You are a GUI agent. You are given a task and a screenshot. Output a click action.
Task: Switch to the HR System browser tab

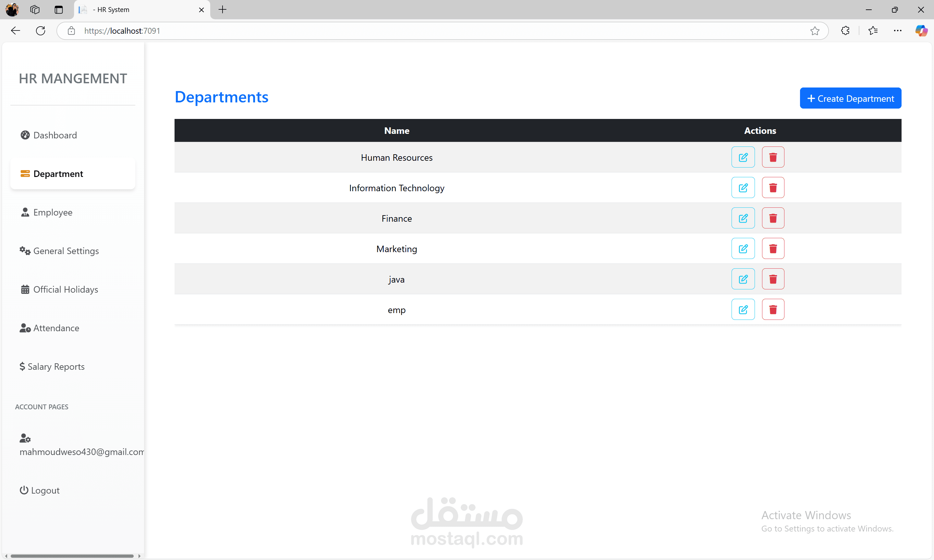(x=113, y=9)
